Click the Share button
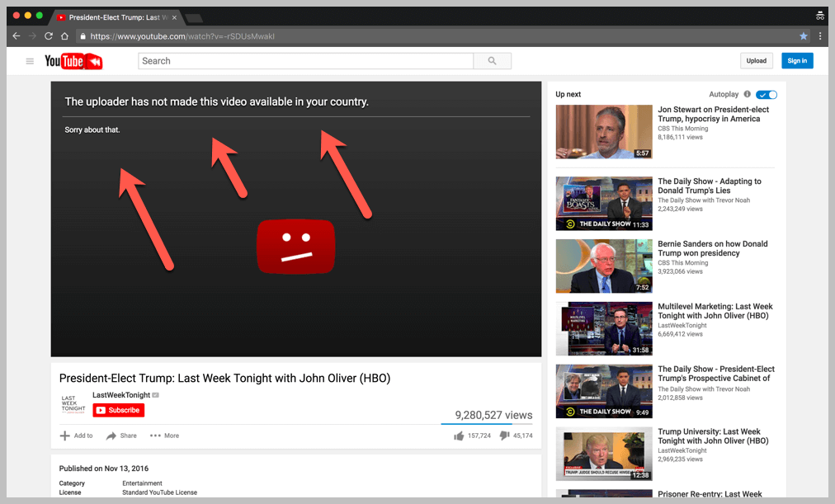This screenshot has width=835, height=504. (121, 436)
